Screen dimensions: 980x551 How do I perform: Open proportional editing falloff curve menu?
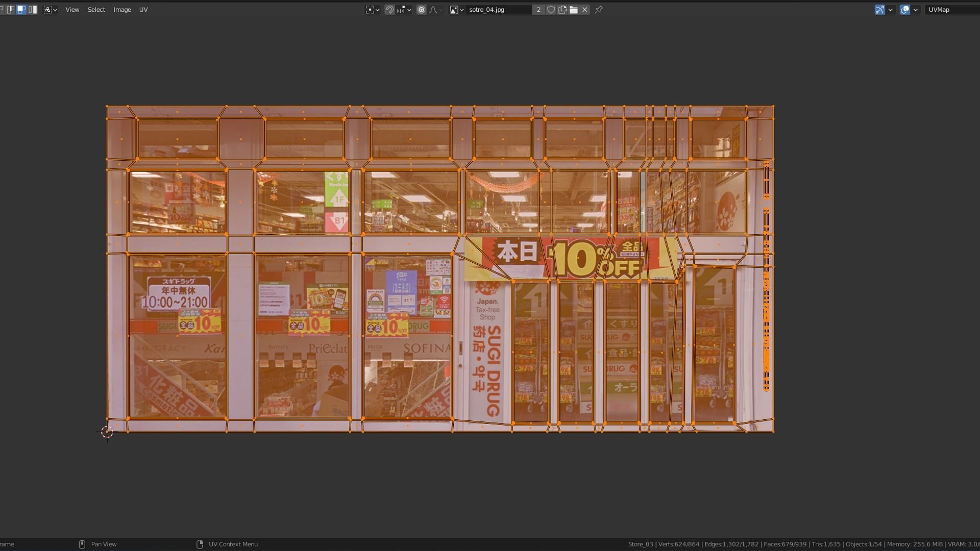(x=436, y=10)
